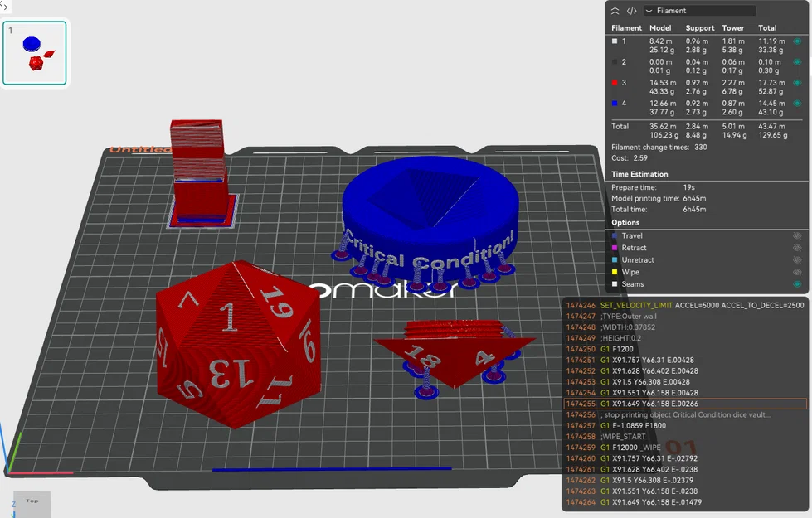Hide filament 4 with its eye icon

coord(798,103)
